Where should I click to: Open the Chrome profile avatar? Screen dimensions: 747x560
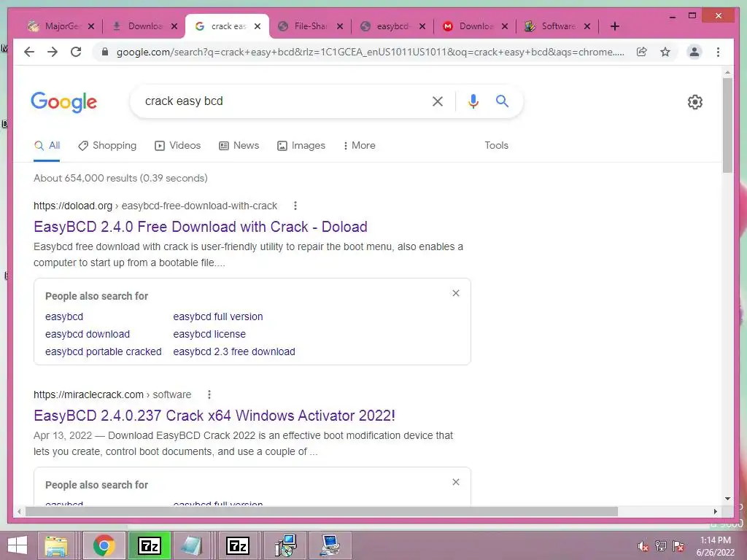coord(694,52)
